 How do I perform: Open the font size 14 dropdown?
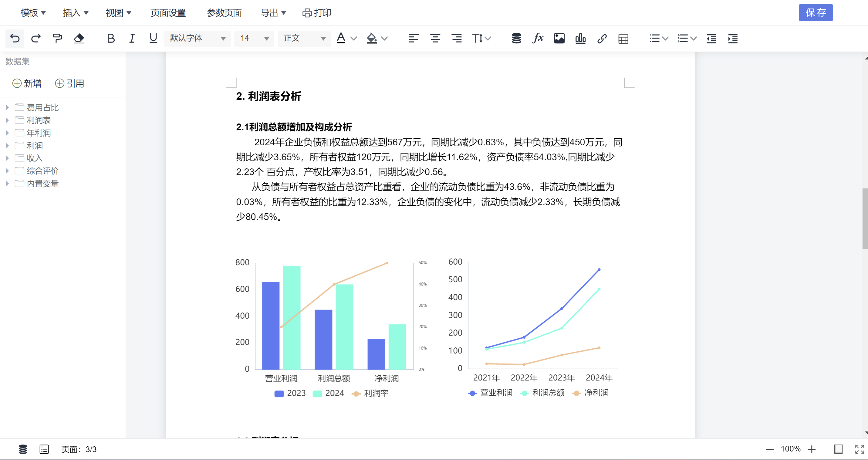click(254, 39)
